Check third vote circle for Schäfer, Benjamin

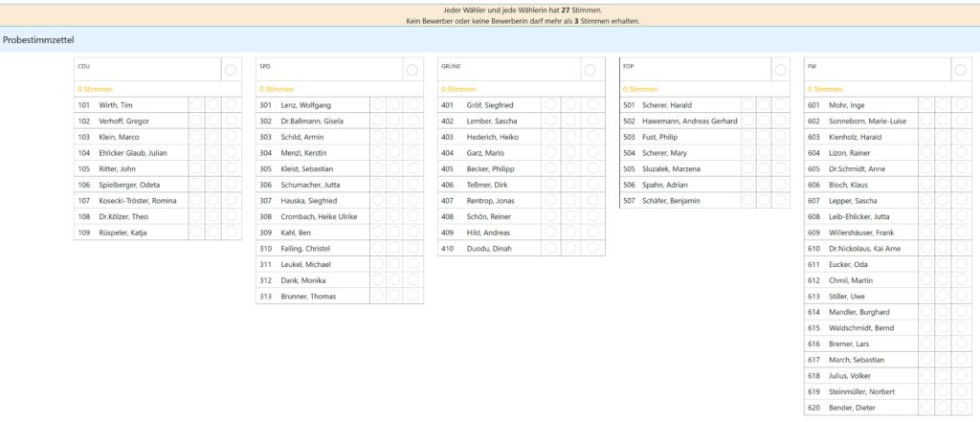point(781,201)
